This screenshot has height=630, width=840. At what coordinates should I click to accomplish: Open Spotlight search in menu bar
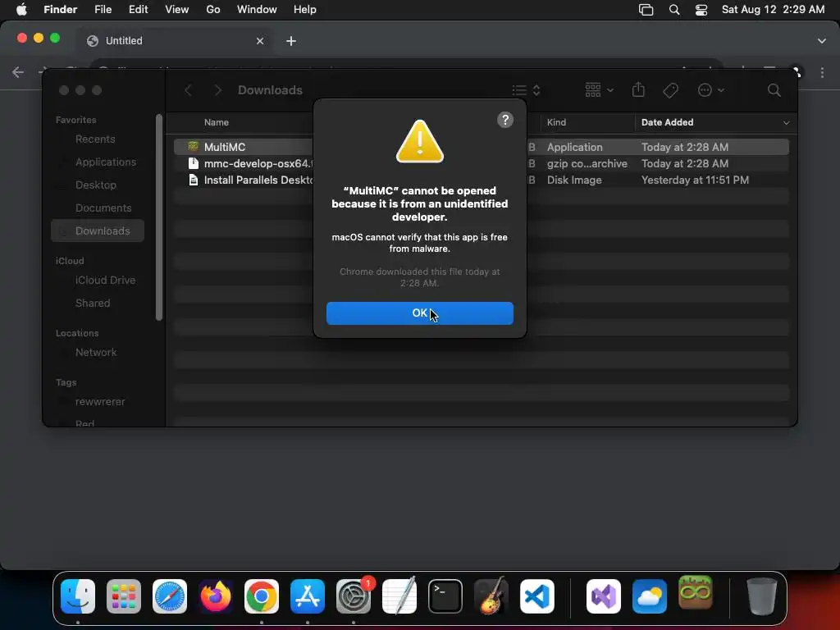(x=674, y=10)
